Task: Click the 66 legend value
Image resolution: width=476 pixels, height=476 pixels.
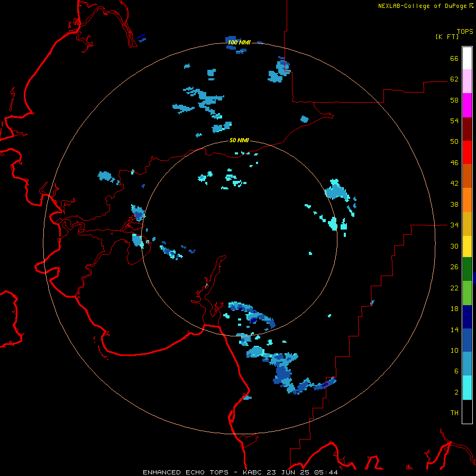Action: point(454,58)
